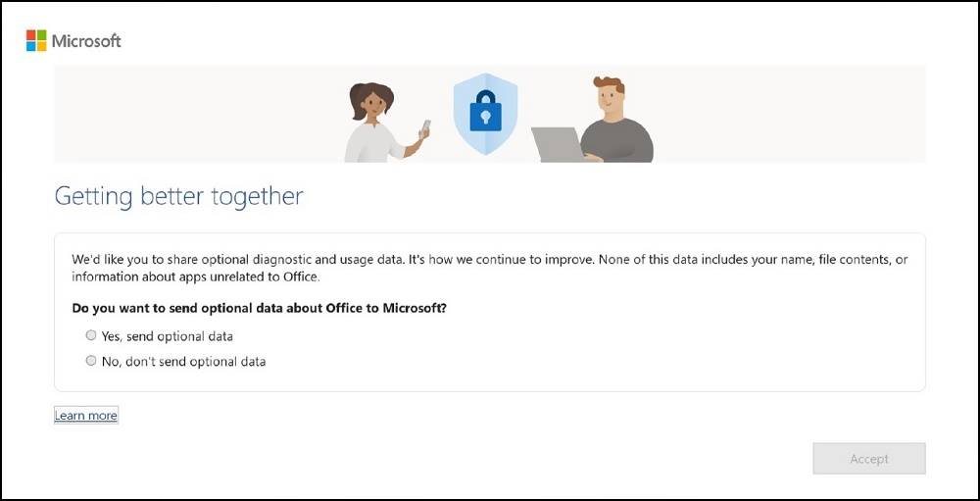Click the Microsoft wordmark text
980x501 pixels.
[x=86, y=41]
